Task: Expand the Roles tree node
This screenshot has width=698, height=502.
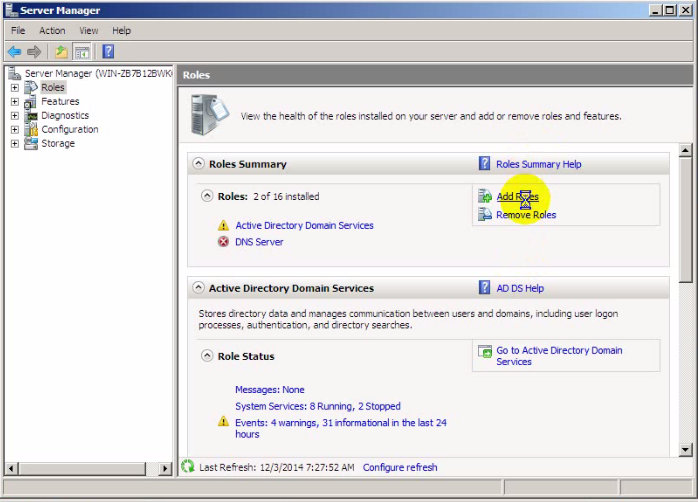Action: click(15, 88)
